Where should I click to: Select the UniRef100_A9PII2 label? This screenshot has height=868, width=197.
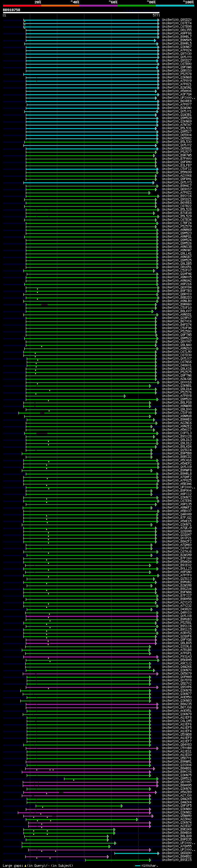[177, 494]
